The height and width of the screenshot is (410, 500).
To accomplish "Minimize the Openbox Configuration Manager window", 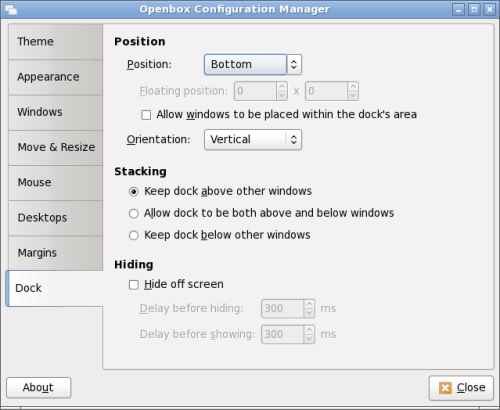I will pos(458,9).
